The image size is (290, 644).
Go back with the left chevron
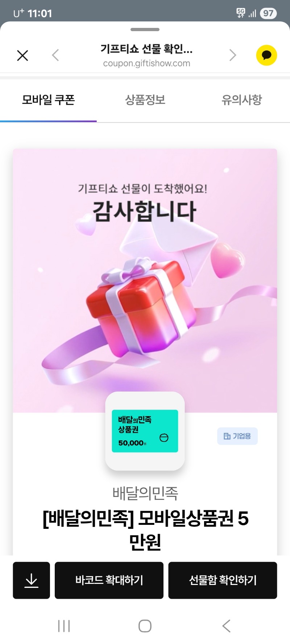[x=55, y=55]
